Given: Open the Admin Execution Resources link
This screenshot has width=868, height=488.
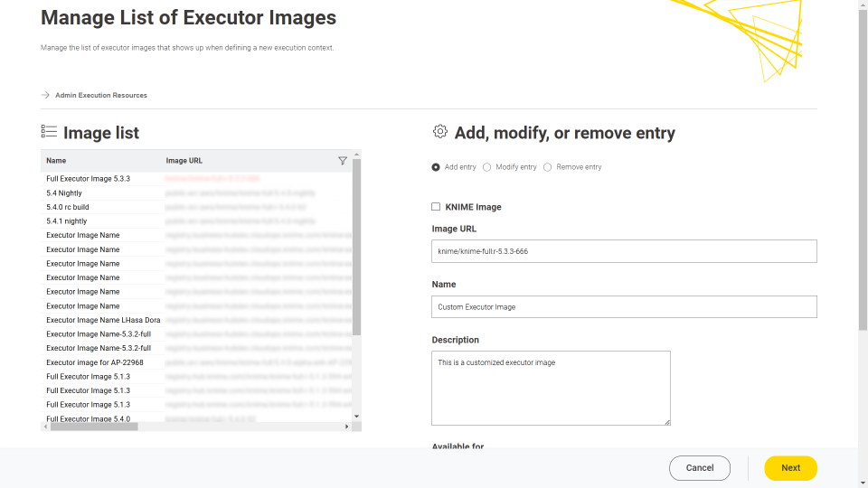Looking at the screenshot, I should pos(100,95).
